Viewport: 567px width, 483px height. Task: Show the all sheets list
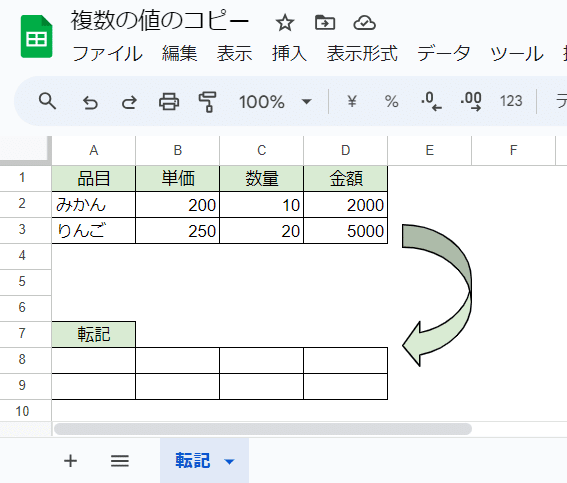click(120, 461)
